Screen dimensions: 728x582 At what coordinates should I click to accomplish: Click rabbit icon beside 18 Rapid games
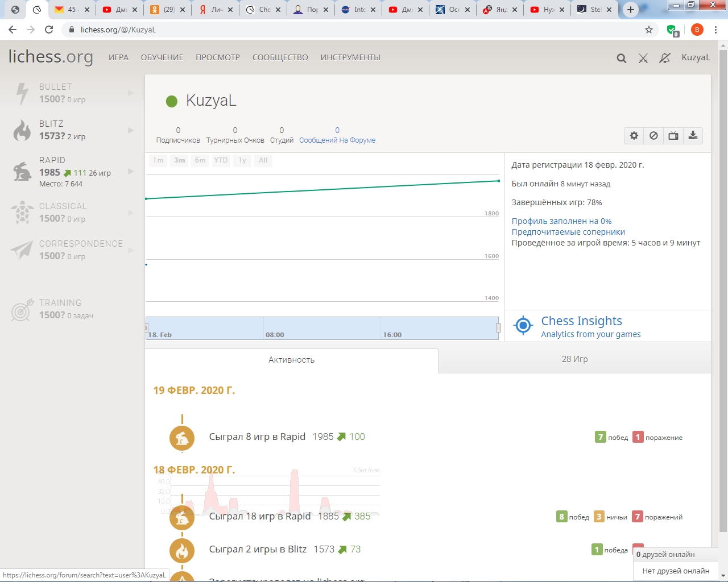click(182, 518)
